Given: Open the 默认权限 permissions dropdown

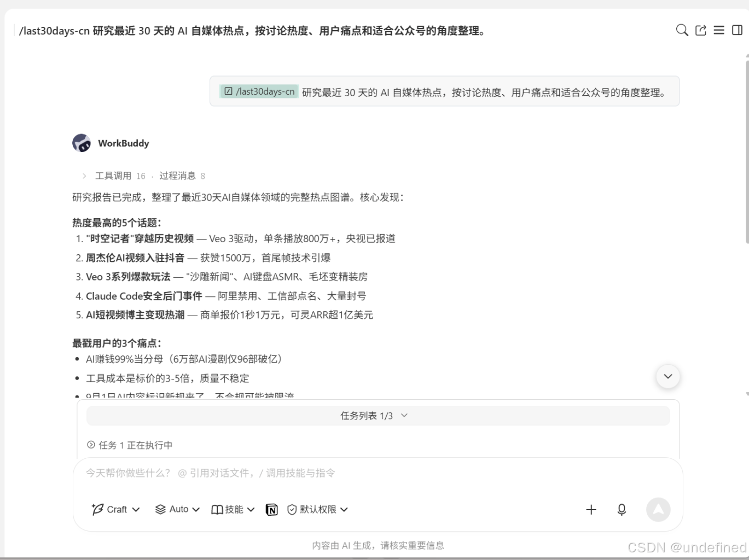Looking at the screenshot, I should pyautogui.click(x=317, y=509).
